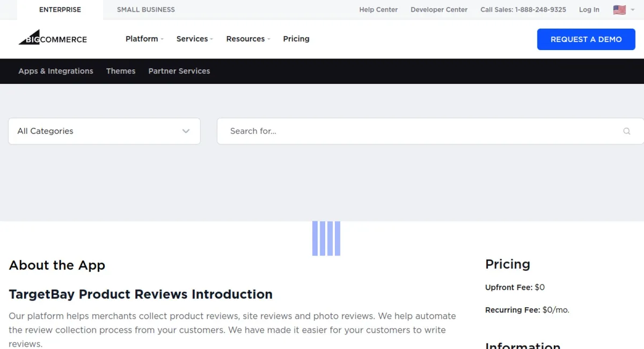The height and width of the screenshot is (349, 644).
Task: Click the US flag icon
Action: click(x=619, y=10)
